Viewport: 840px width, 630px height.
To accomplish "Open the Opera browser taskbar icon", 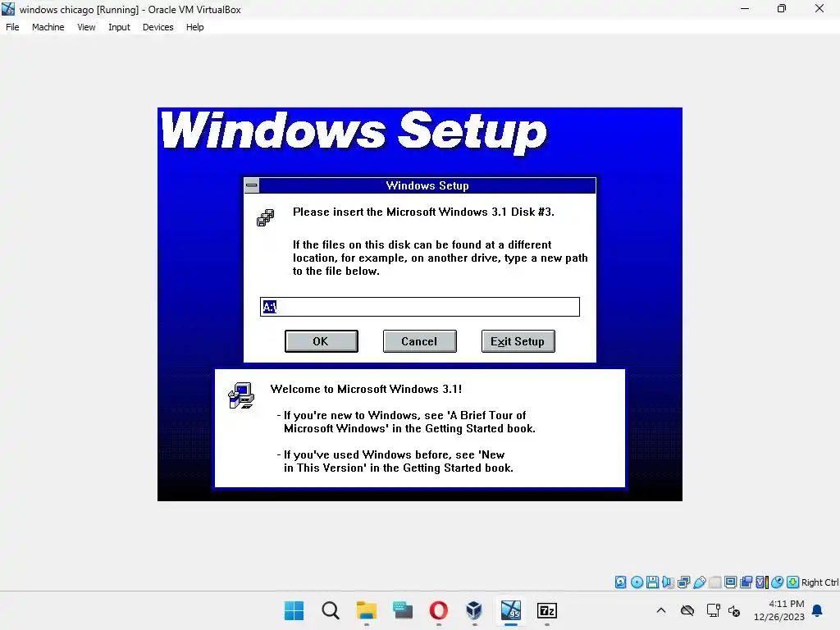I will point(438,610).
